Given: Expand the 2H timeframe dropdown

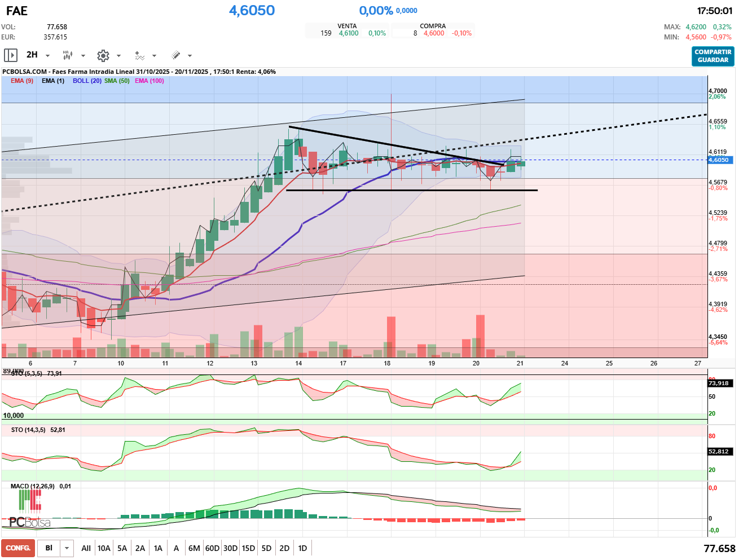Looking at the screenshot, I should click(47, 56).
